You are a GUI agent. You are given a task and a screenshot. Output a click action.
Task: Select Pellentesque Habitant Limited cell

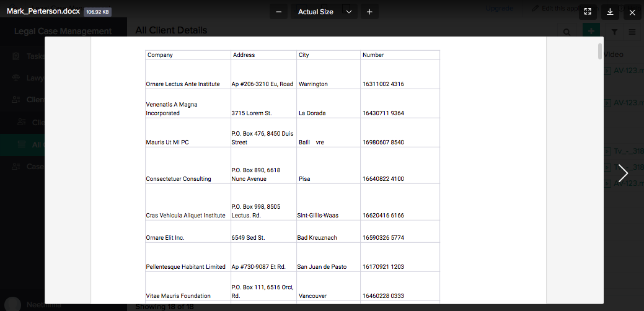point(188,257)
